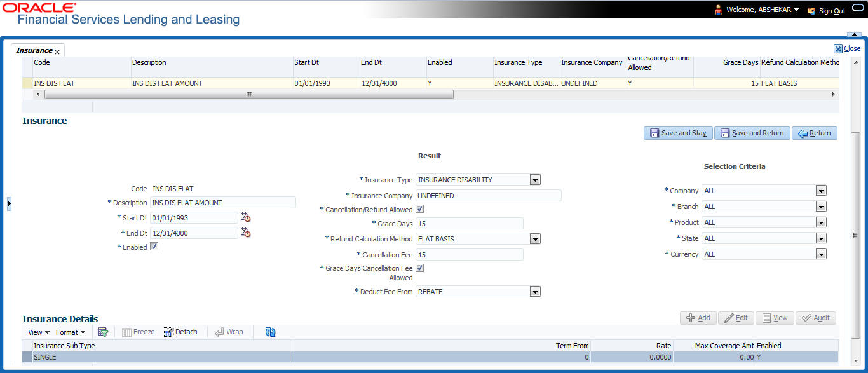
Task: Click the Description input field
Action: click(x=223, y=203)
